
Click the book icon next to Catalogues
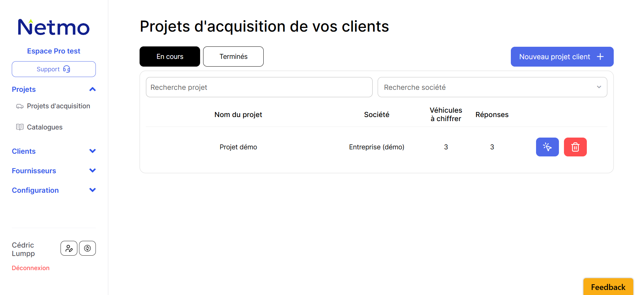pyautogui.click(x=20, y=127)
